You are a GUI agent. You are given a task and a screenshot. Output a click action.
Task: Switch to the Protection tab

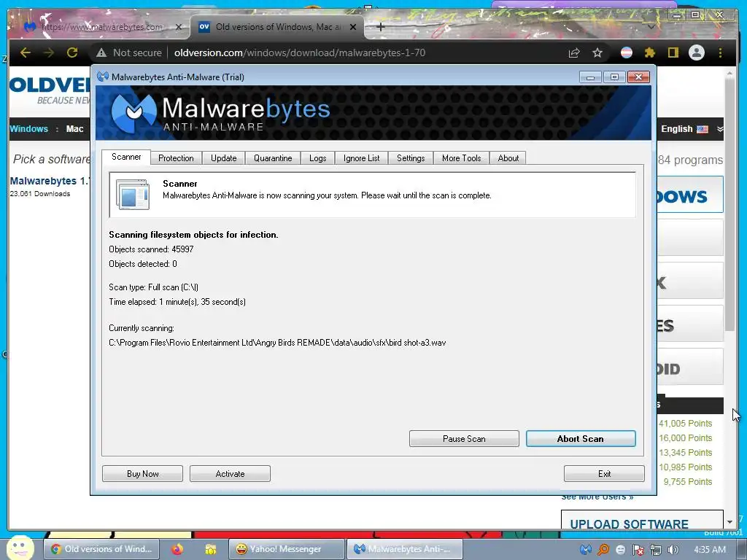tap(176, 158)
